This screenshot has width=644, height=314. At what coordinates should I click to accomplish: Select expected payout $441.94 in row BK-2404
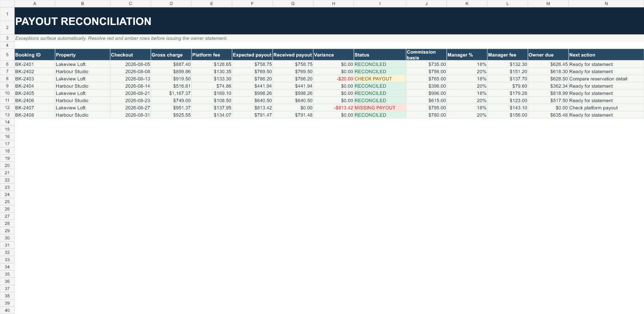(x=252, y=86)
